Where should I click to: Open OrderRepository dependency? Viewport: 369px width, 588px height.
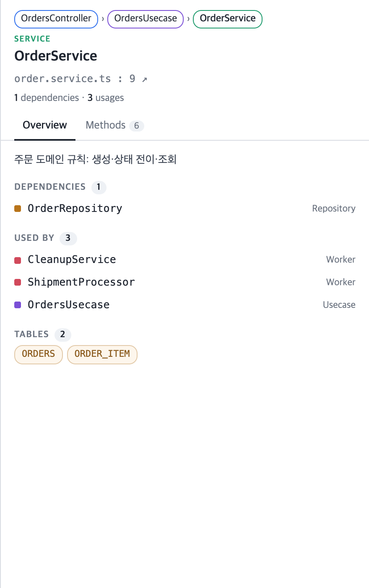tap(185, 209)
